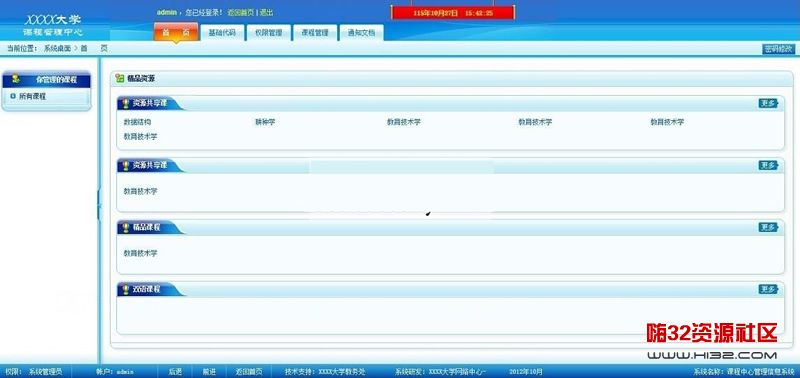Open the 数据结构 course link

(137, 122)
